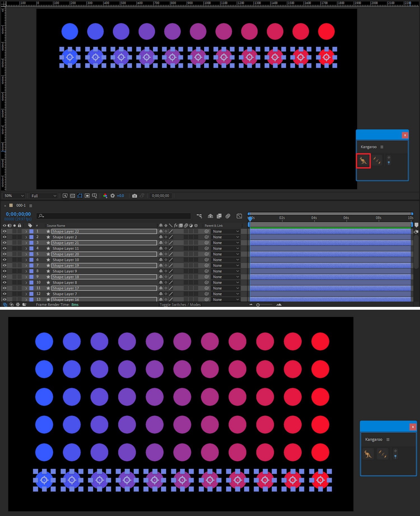Click the blue marker icon in lower Kangaroo panel

click(x=395, y=457)
